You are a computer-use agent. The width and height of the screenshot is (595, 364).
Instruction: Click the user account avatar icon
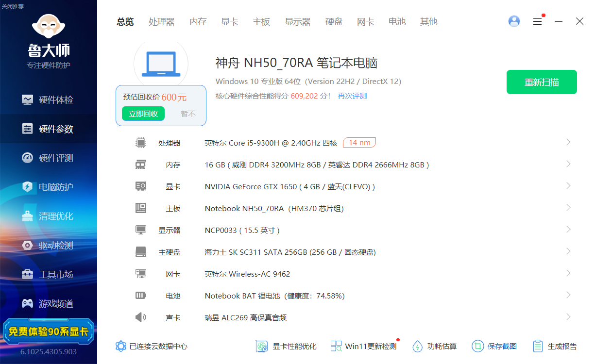coord(514,21)
